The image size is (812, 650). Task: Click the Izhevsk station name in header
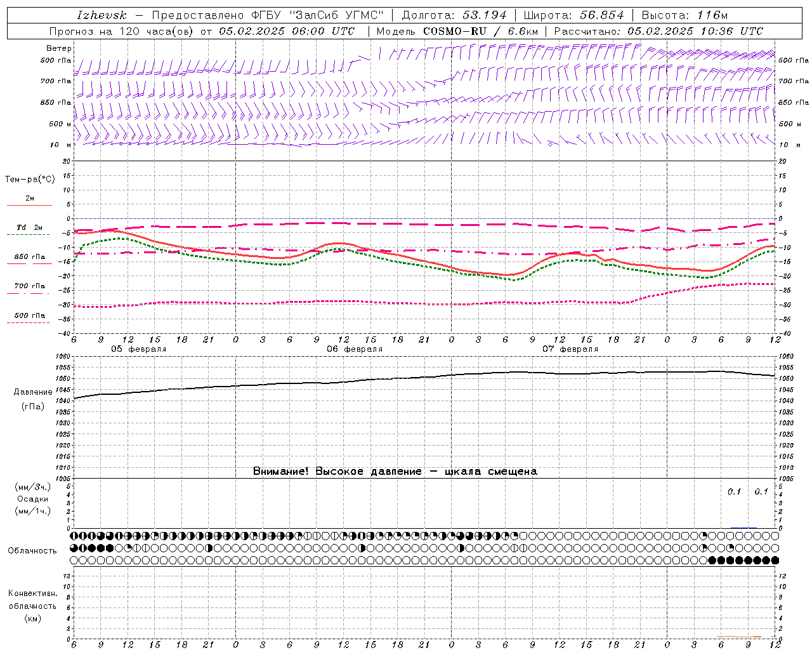click(101, 15)
